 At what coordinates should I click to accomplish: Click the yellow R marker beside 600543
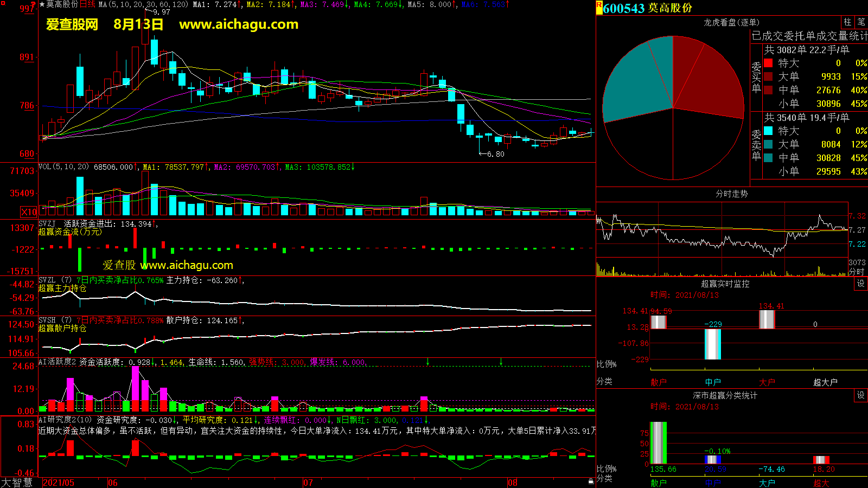point(599,7)
